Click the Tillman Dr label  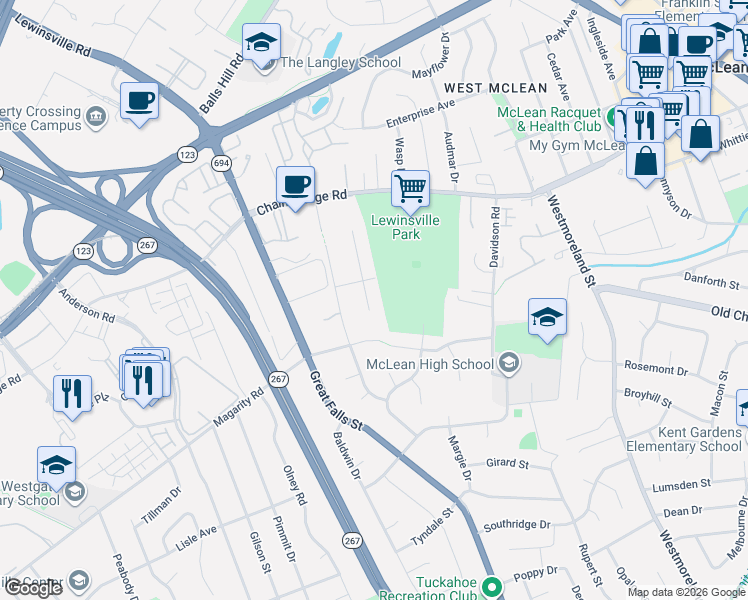(161, 506)
